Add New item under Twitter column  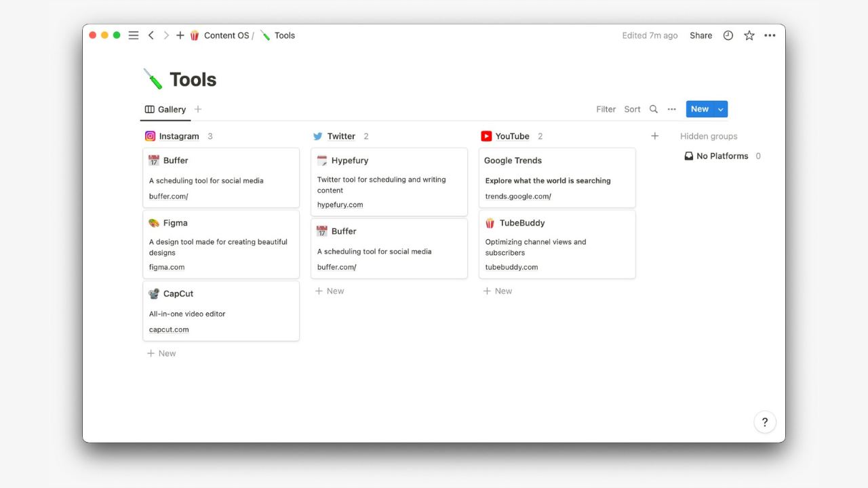(330, 291)
